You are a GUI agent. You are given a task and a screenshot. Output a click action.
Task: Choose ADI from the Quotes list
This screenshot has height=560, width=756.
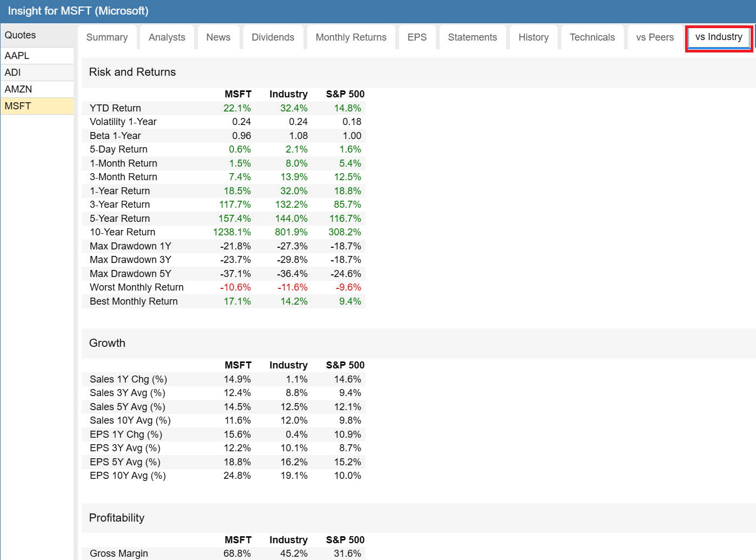click(37, 73)
